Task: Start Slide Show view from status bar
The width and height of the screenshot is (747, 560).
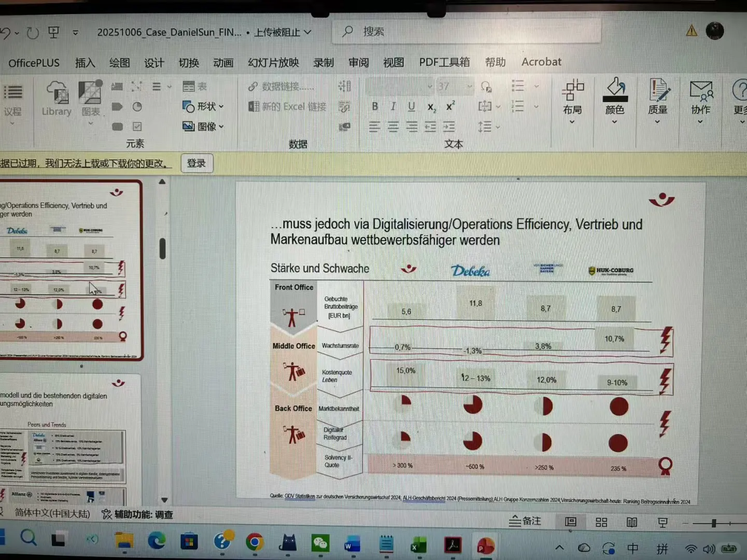Action: (x=663, y=522)
